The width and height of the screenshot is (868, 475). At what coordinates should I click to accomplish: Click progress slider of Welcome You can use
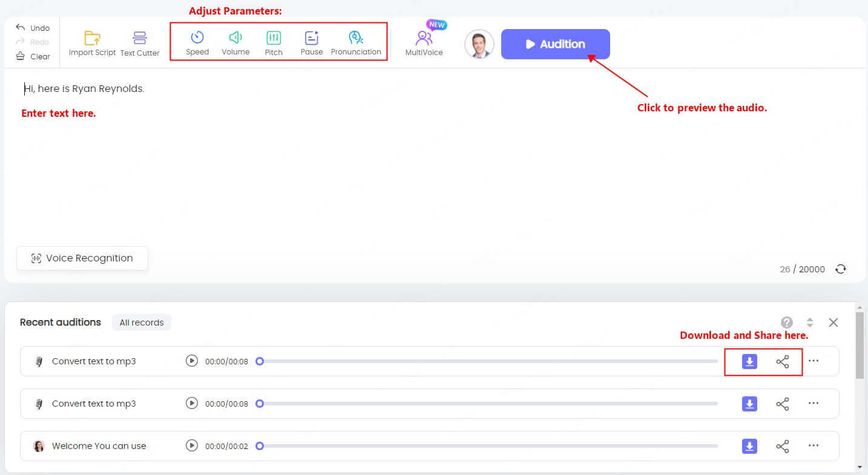[x=487, y=446]
